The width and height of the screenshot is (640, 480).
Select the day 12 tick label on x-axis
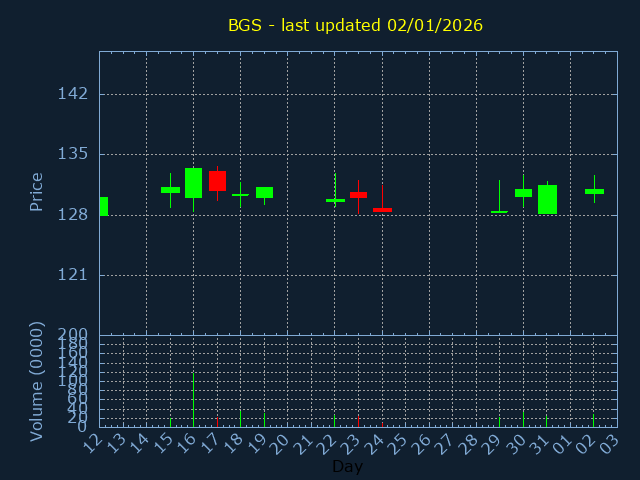(x=94, y=441)
